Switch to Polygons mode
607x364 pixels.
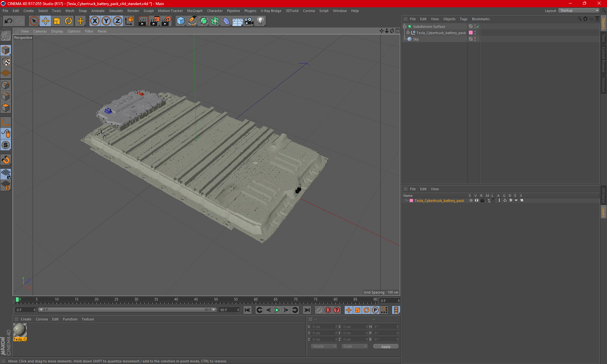(6, 108)
